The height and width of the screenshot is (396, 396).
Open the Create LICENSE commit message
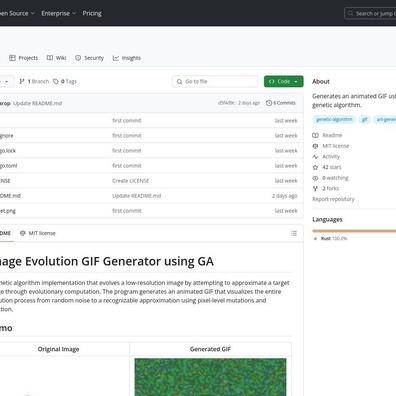pyautogui.click(x=131, y=181)
